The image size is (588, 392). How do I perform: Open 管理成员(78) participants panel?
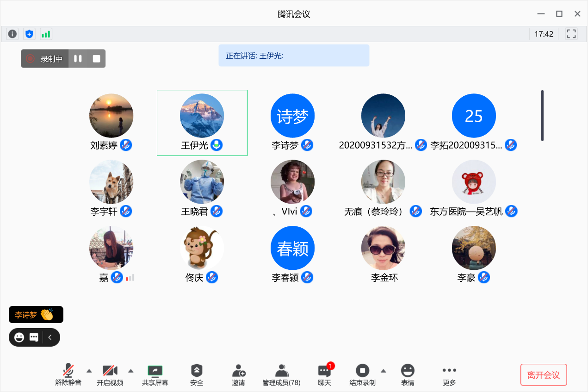(x=281, y=375)
